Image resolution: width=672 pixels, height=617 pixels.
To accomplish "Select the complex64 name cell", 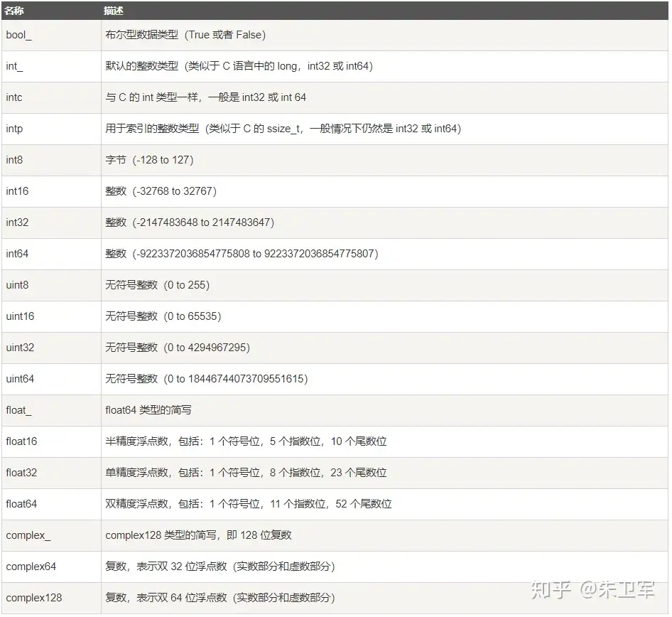I will click(51, 567).
